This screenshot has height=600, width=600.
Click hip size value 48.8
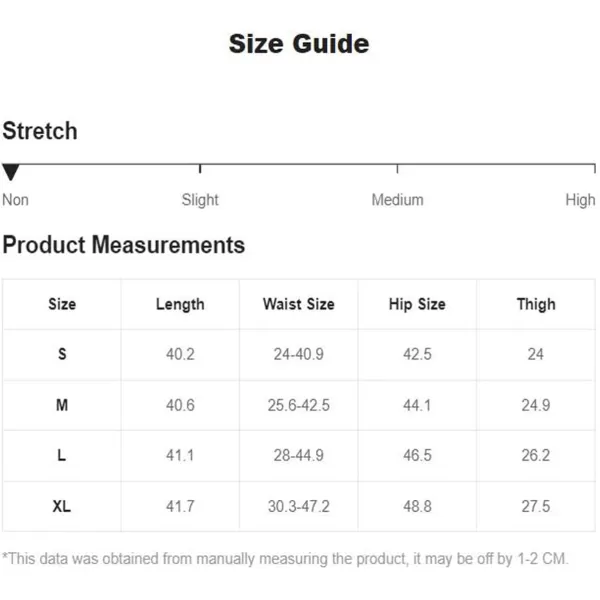coord(417,506)
